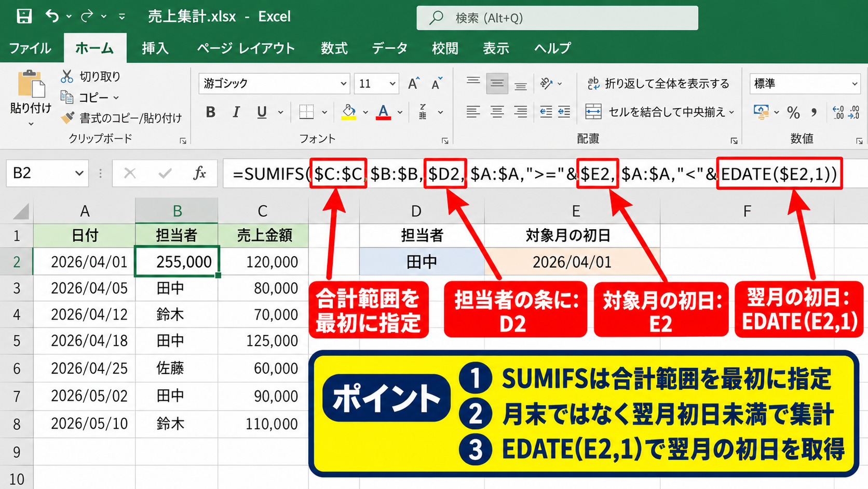Open the underline style dropdown arrow
The width and height of the screenshot is (868, 489).
[x=281, y=112]
